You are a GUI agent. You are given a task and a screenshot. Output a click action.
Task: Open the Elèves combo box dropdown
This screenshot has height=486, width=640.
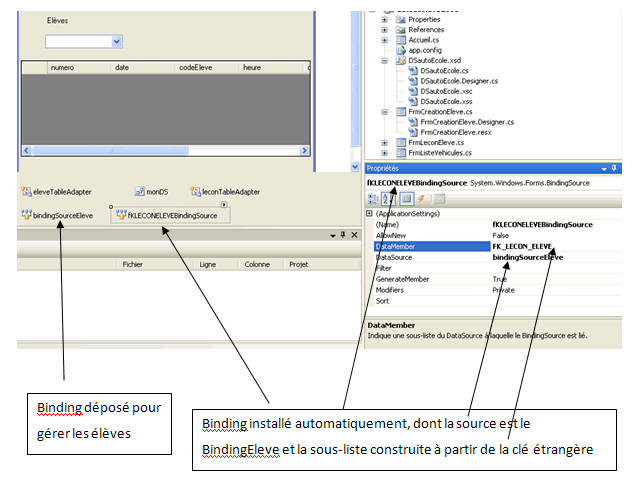point(117,41)
